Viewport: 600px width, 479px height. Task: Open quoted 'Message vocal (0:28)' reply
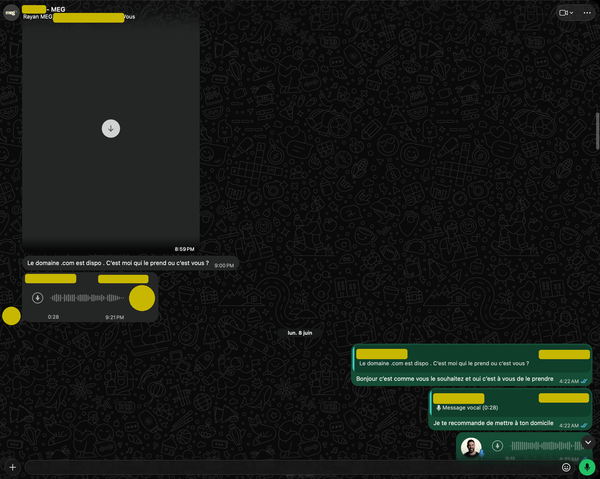click(x=511, y=403)
